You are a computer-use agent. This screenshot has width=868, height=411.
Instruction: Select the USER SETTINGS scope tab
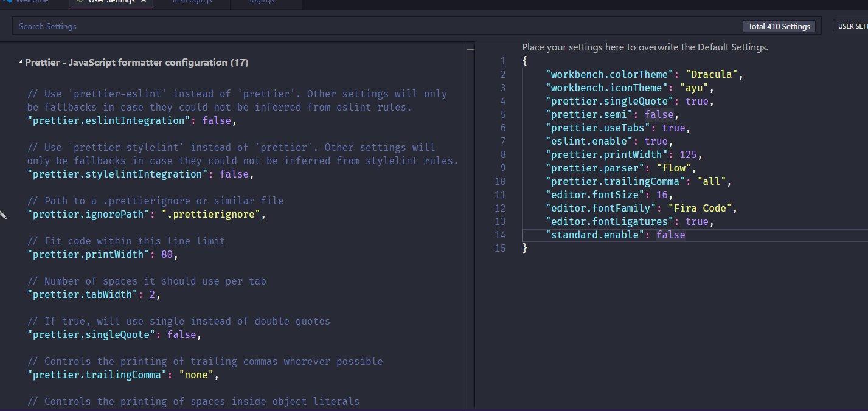[850, 26]
